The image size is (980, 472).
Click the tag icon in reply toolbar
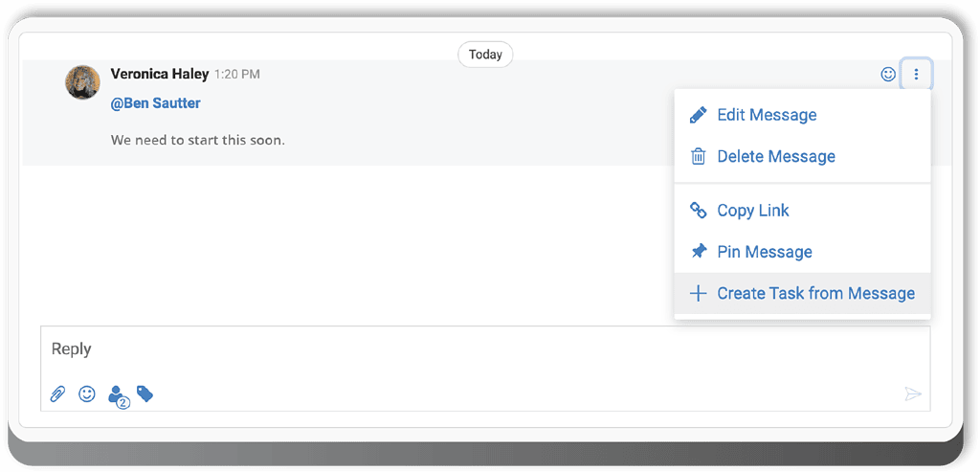tap(145, 393)
